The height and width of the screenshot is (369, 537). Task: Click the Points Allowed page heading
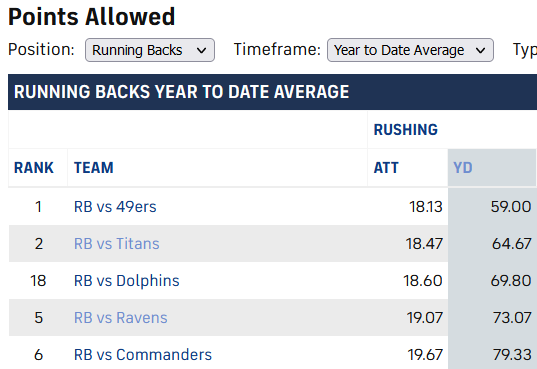coord(91,17)
